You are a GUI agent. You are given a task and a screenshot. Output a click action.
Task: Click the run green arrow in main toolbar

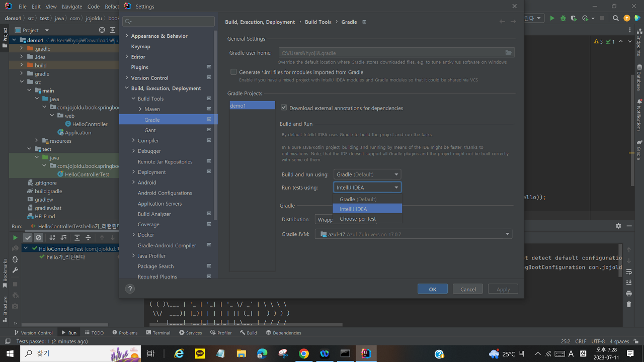[x=552, y=18]
